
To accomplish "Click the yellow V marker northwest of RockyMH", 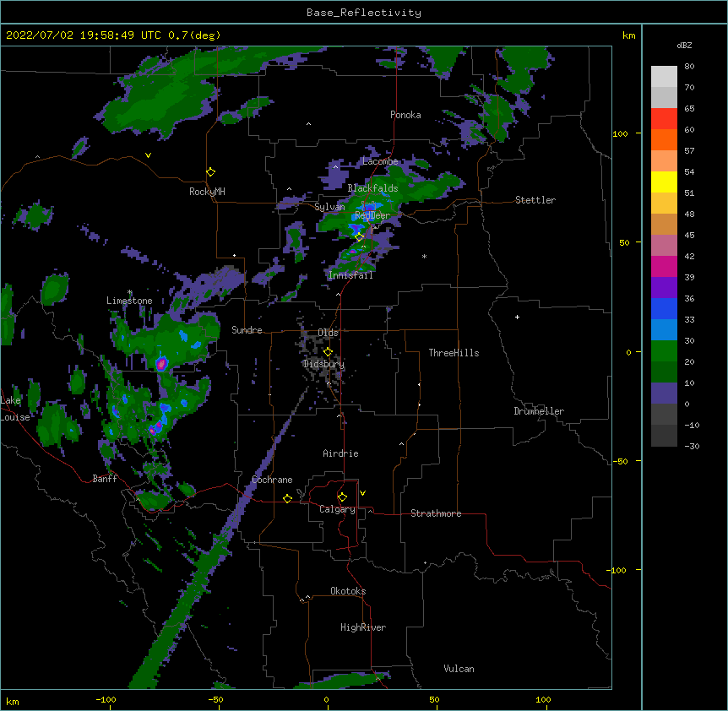I will click(148, 155).
